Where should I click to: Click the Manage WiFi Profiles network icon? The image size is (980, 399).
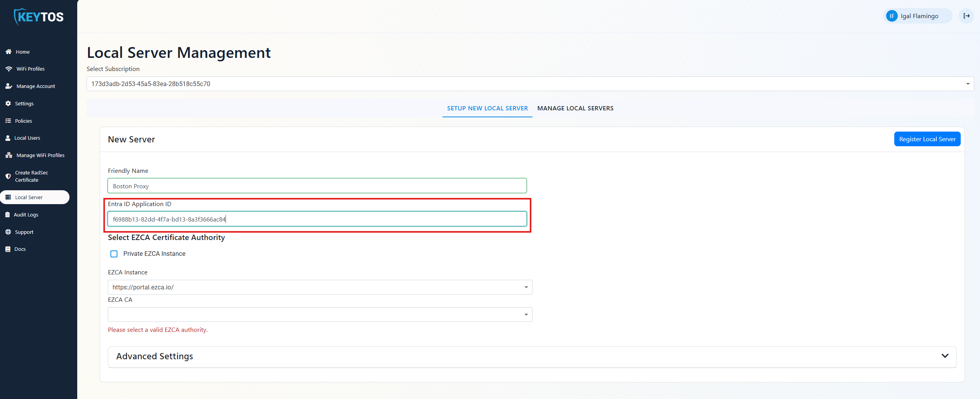coord(8,155)
